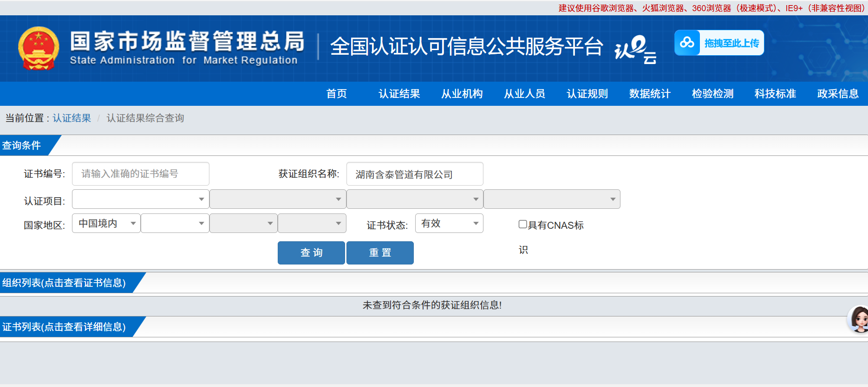Click the 认证结果综合查询 breadcrumb text
Viewport: 868px width, 387px height.
tap(145, 118)
